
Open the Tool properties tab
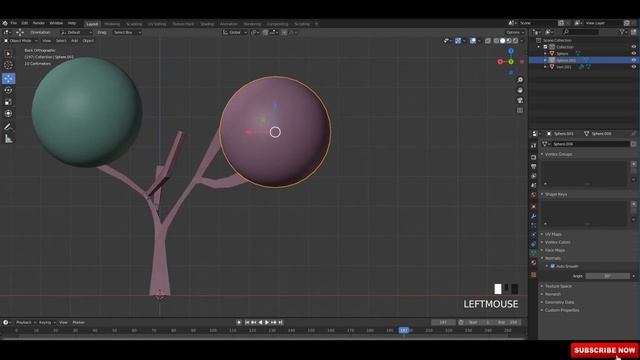pyautogui.click(x=533, y=146)
